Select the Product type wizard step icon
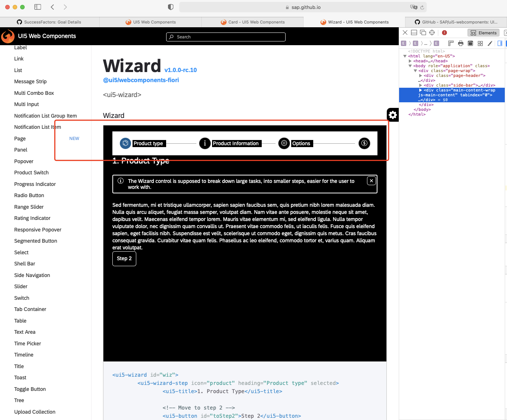Viewport: 507px width, 420px height. pos(125,143)
